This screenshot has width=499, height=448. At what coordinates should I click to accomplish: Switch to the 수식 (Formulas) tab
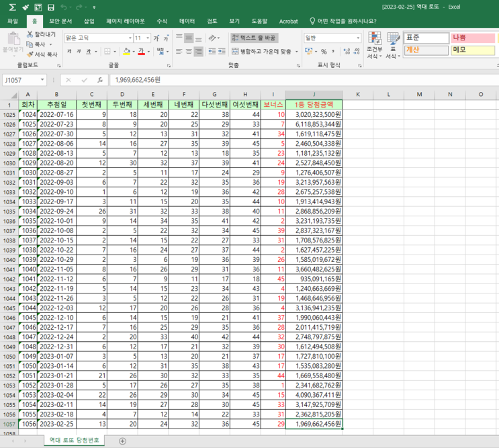tap(162, 21)
